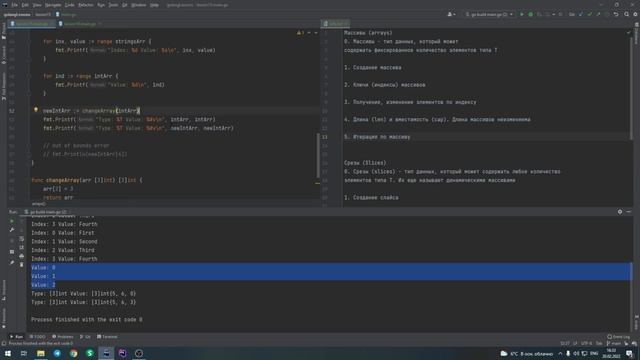Screen dimensions: 640x360
Task: Open the Windows notification center icon
Action: pyautogui.click(x=629, y=353)
